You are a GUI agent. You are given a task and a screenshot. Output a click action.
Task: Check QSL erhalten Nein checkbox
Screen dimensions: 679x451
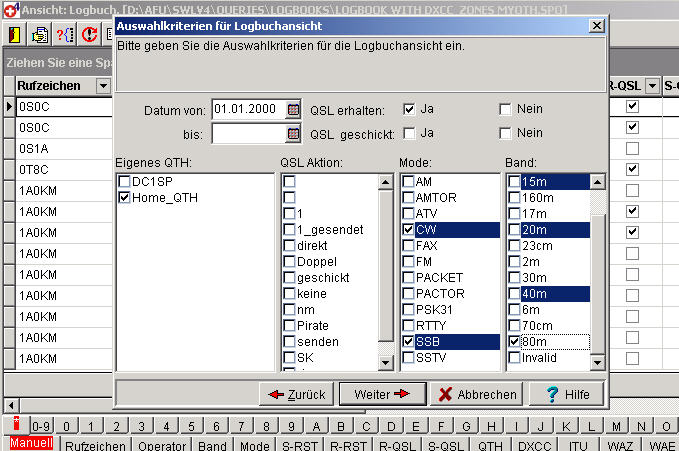pyautogui.click(x=506, y=109)
